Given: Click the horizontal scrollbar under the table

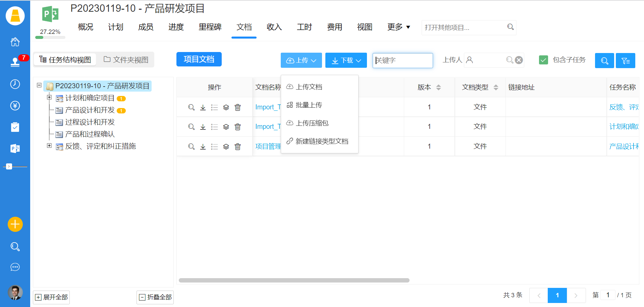Looking at the screenshot, I should [x=294, y=280].
